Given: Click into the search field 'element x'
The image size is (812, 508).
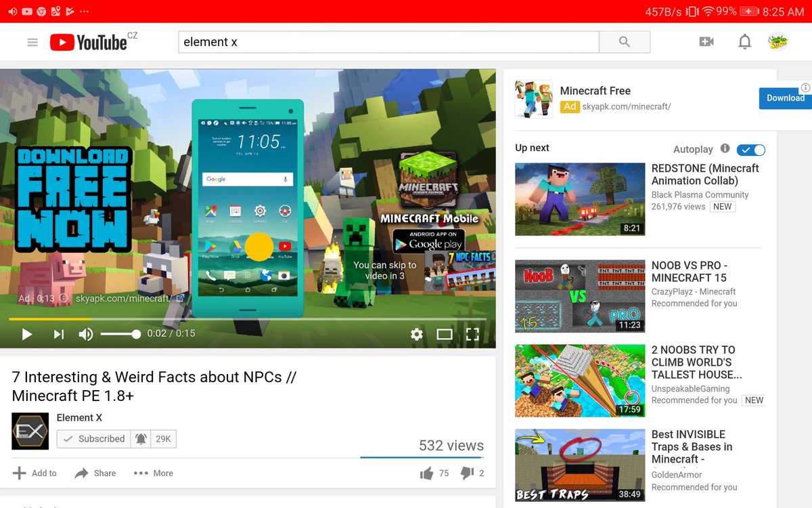Looking at the screenshot, I should click(388, 42).
